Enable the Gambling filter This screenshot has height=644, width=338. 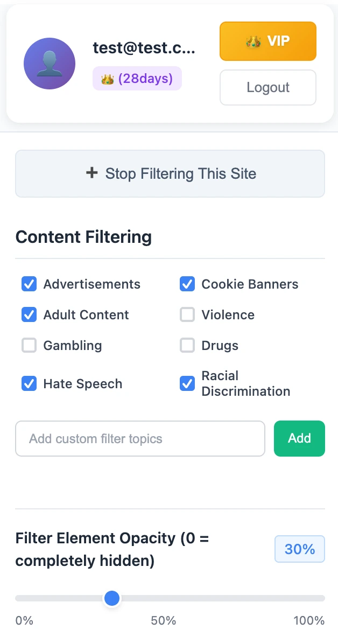click(x=29, y=345)
